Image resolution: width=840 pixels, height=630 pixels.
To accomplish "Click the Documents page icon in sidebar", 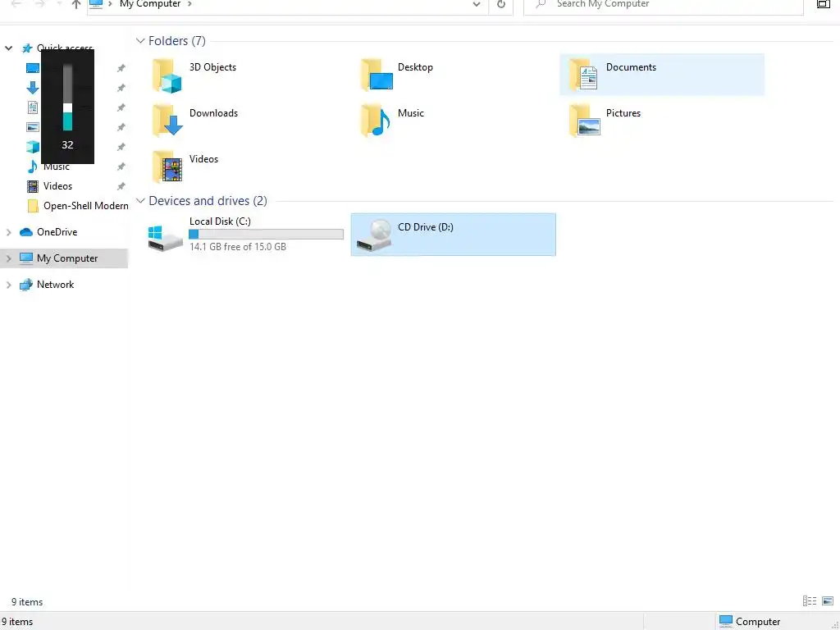I will pos(33,107).
